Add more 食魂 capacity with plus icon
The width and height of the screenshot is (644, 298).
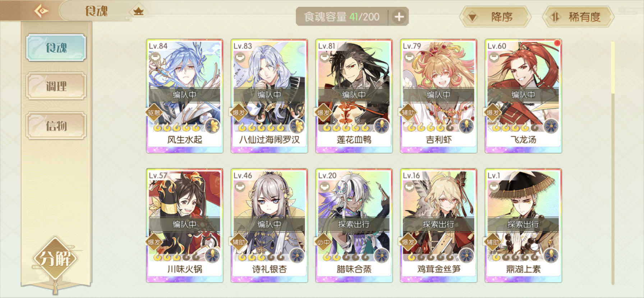tap(399, 17)
